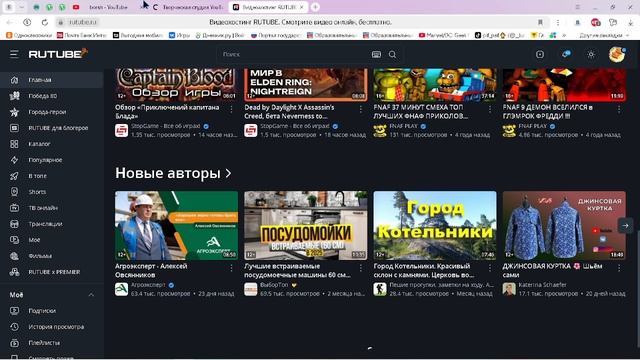Open the FNAF 9 Демон вселился thumbnail
The height and width of the screenshot is (360, 640).
coord(564,84)
